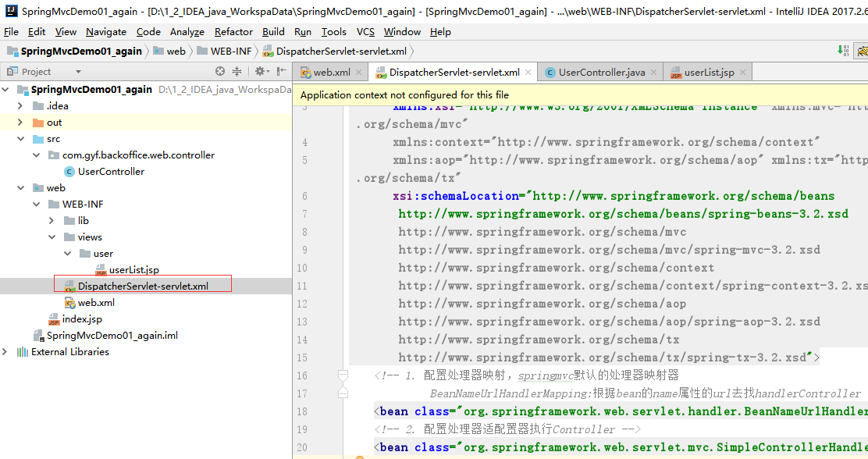868x459 pixels.
Task: Open the Build menu
Action: pyautogui.click(x=273, y=32)
